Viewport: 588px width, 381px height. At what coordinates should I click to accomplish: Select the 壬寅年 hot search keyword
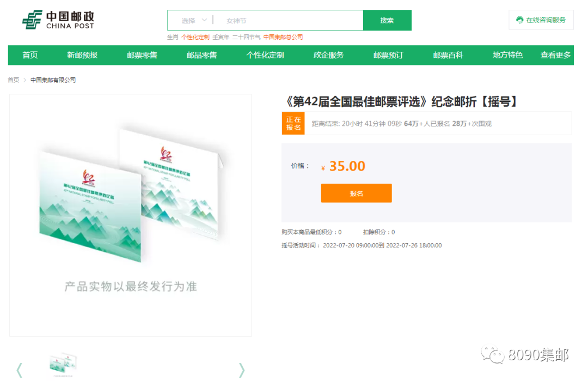pos(220,37)
